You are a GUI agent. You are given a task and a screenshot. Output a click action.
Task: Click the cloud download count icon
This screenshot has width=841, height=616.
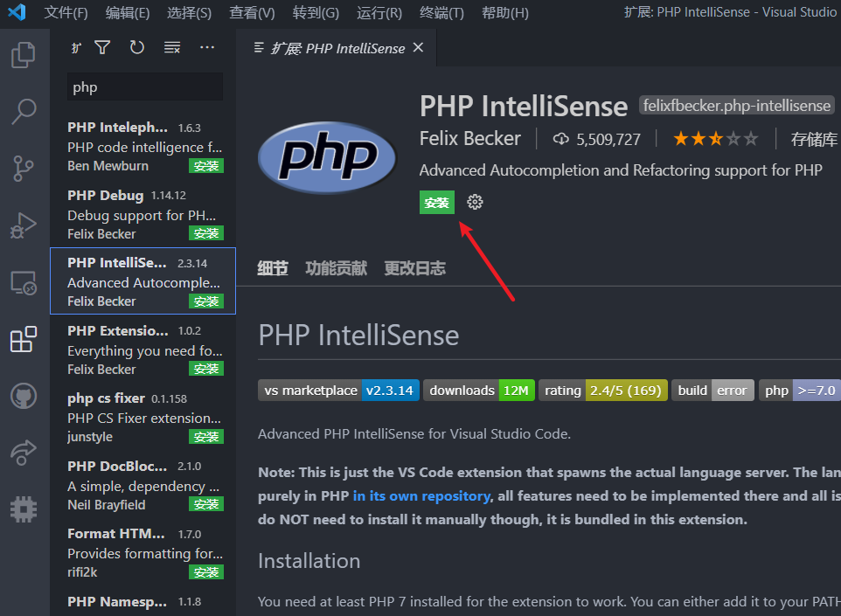pos(561,140)
